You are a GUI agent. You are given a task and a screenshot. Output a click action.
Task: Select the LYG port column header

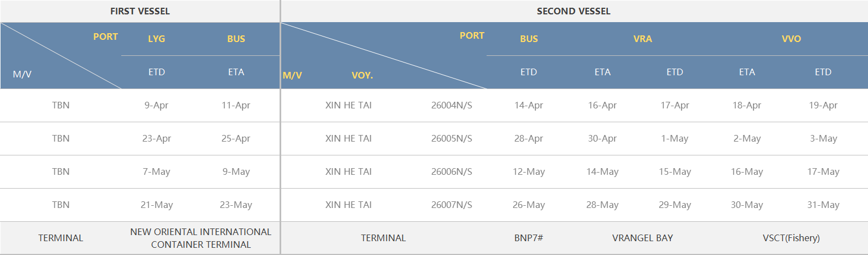pos(157,39)
